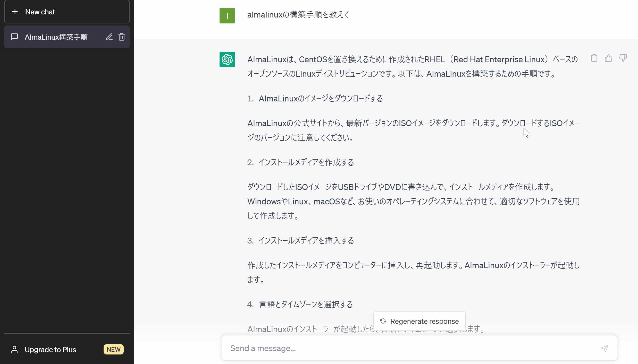Image resolution: width=638 pixels, height=364 pixels.
Task: Click the paragraph about downloading the ISOイメージ from 公式サイト
Action: (413, 131)
